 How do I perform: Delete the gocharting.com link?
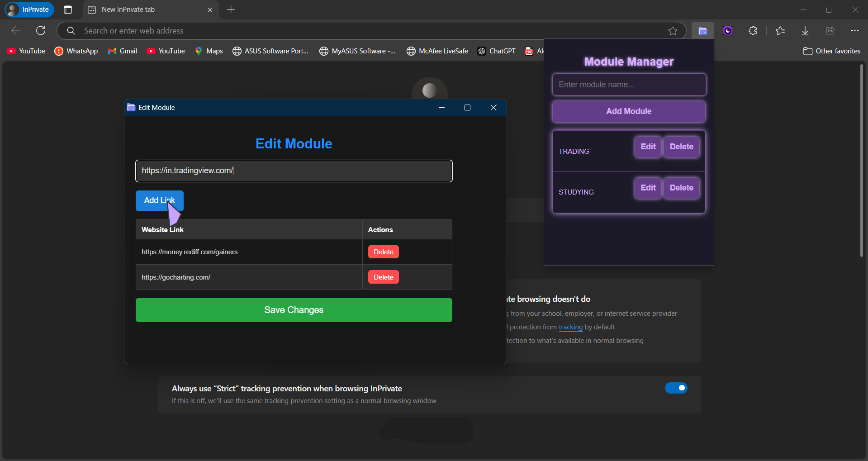[x=383, y=276]
